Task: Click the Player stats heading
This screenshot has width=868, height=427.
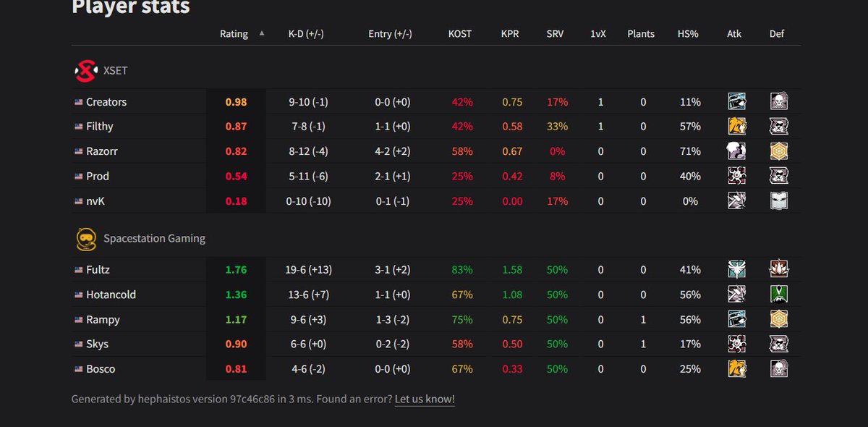Action: click(x=131, y=7)
